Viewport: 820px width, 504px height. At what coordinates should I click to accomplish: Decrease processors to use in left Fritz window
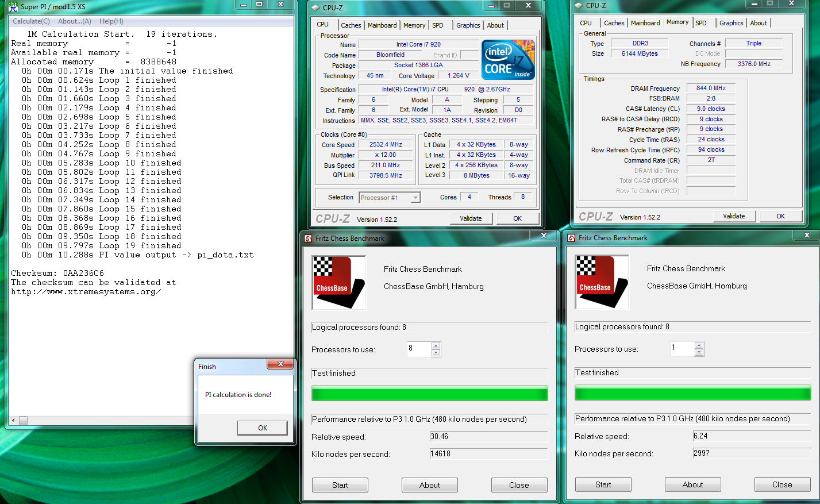[x=436, y=353]
